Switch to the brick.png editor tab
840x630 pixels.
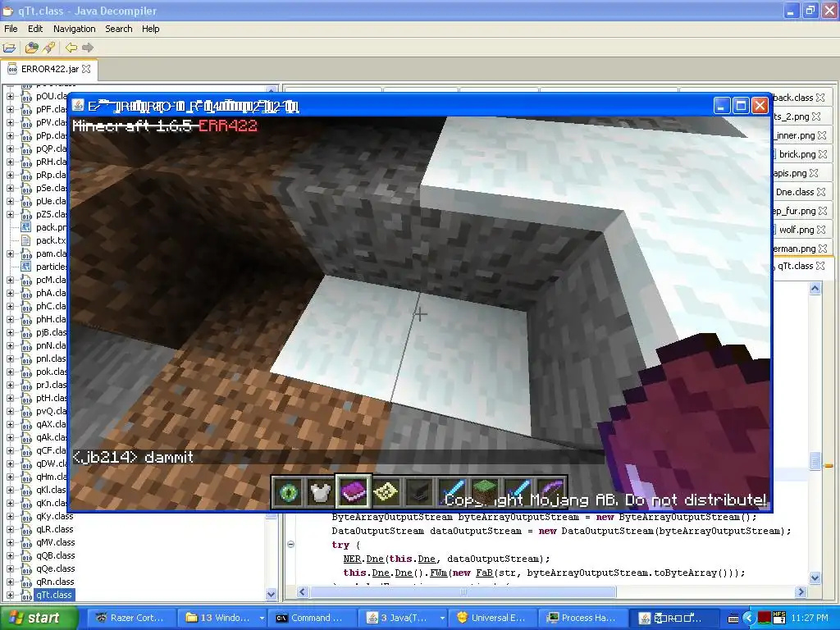[797, 154]
